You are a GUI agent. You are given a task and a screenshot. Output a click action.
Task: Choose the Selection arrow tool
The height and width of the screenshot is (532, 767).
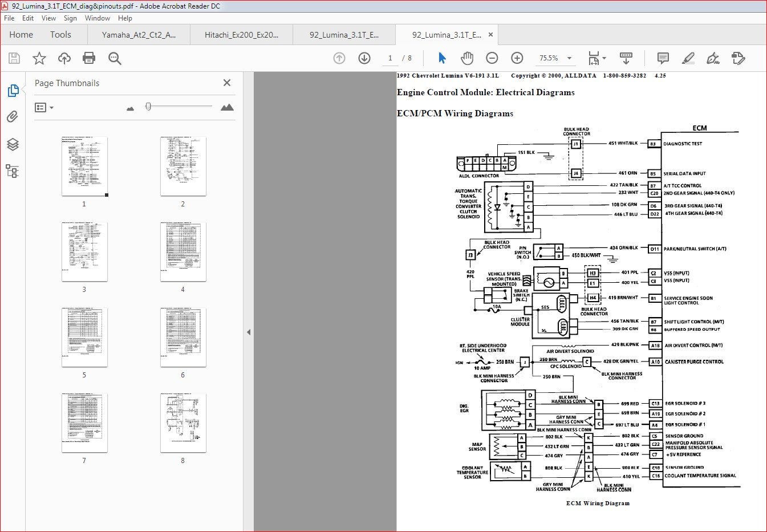click(442, 58)
